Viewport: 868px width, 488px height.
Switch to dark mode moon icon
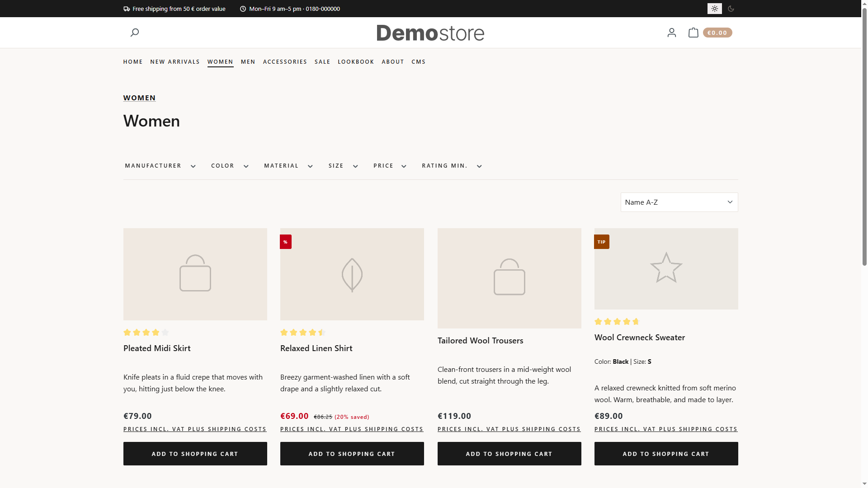click(x=731, y=9)
